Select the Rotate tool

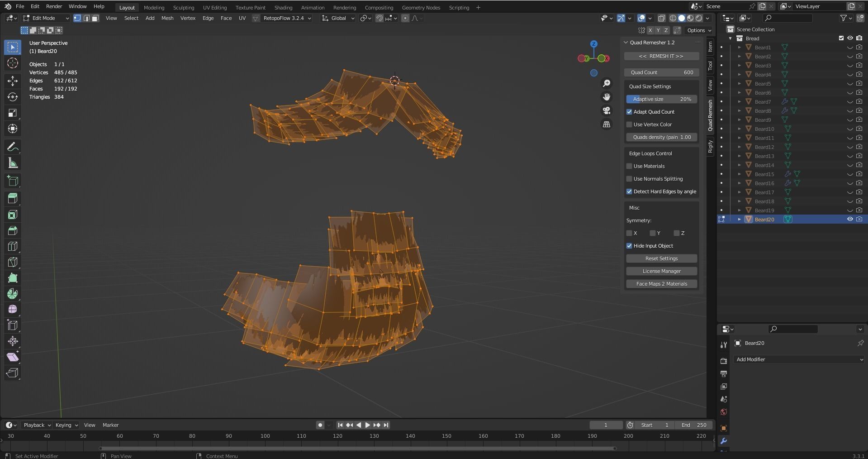13,97
